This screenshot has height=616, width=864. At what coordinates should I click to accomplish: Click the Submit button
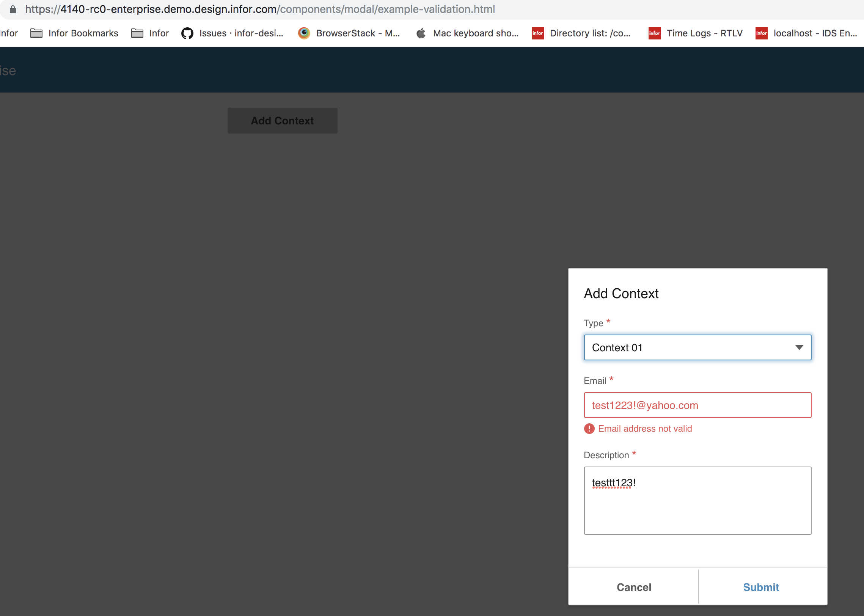(x=761, y=587)
